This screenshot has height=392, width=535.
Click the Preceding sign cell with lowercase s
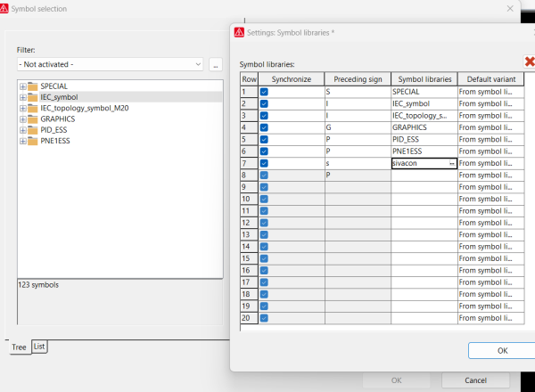click(x=358, y=164)
